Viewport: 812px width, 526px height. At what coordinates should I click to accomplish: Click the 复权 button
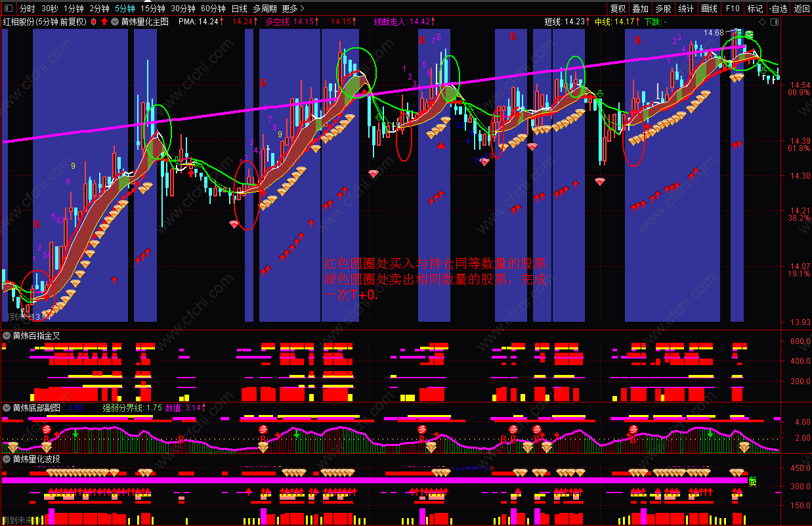[x=618, y=9]
